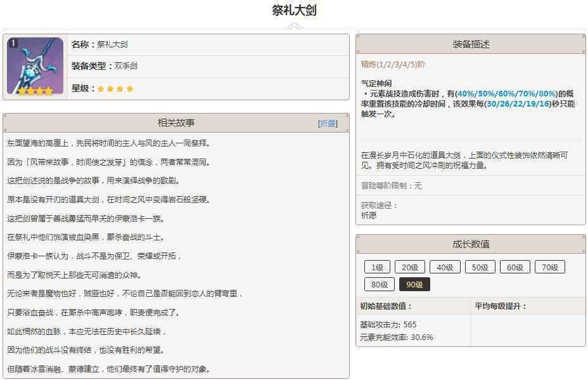
Task: Click story line starting 只要浴血奋战
Action: [x=94, y=312]
